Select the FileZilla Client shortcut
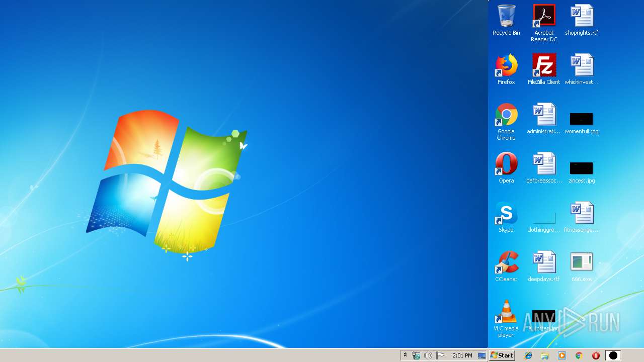The height and width of the screenshot is (362, 644). (x=544, y=69)
